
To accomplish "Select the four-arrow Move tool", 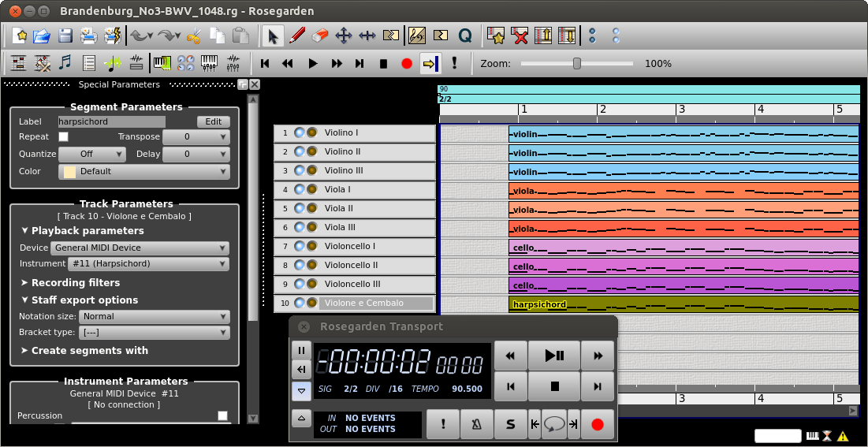I will click(344, 36).
